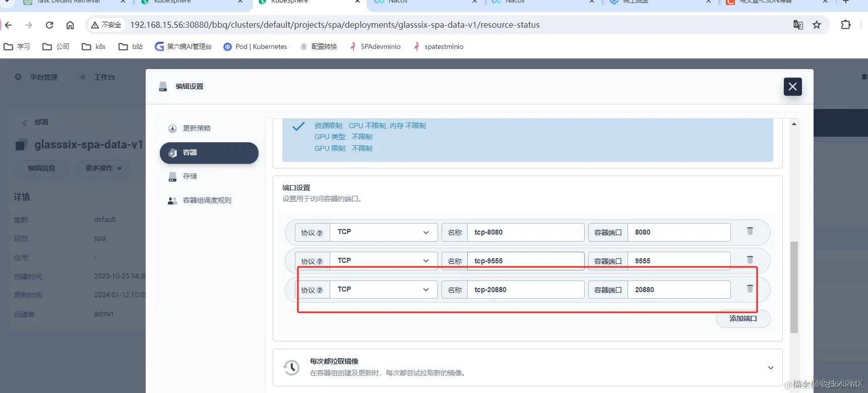Edit the tcp-8080 name field
The width and height of the screenshot is (868, 393).
pos(526,232)
